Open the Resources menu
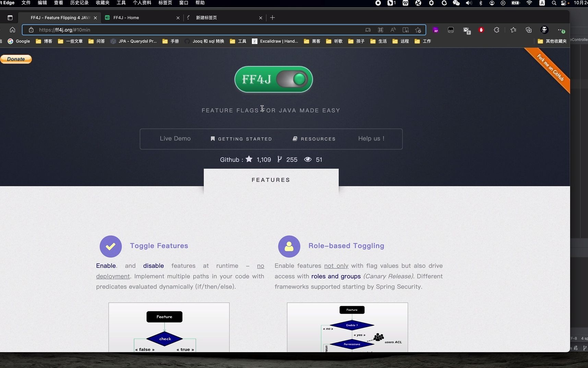This screenshot has height=368, width=588. [x=314, y=139]
